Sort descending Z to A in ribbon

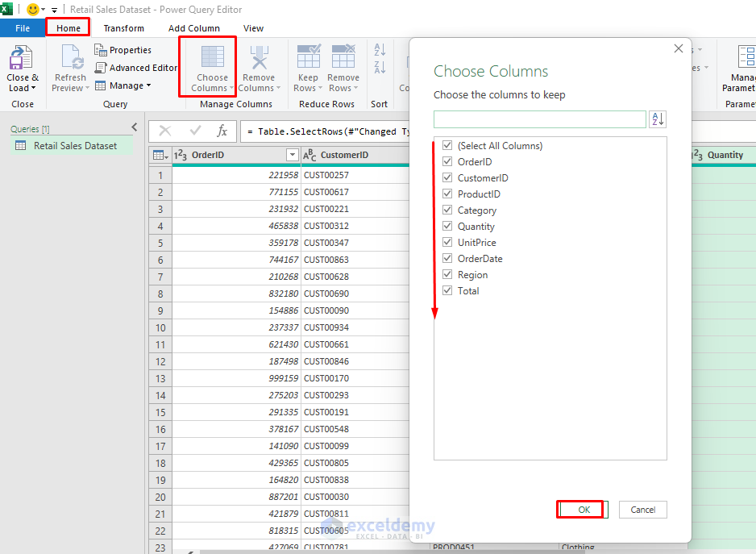(x=380, y=67)
